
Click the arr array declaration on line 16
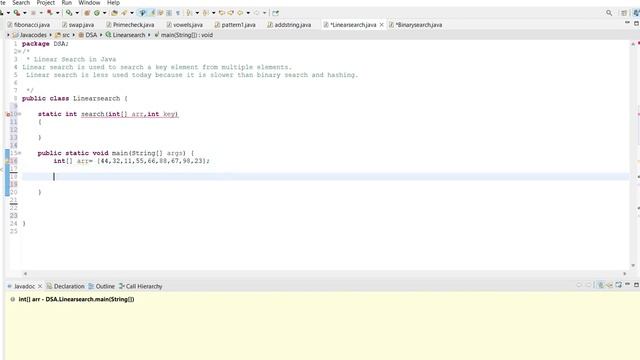click(131, 161)
